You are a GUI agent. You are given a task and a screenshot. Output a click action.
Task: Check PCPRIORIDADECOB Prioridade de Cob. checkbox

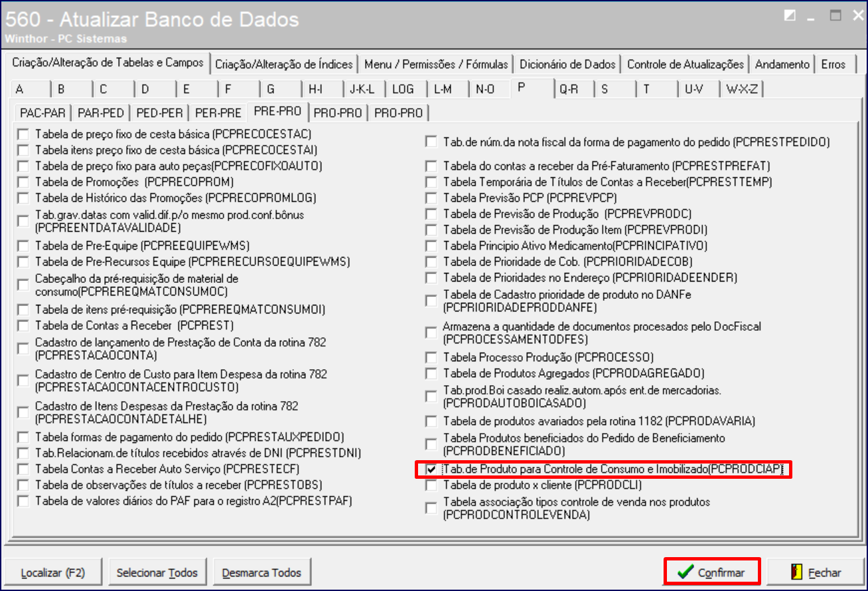coord(431,262)
